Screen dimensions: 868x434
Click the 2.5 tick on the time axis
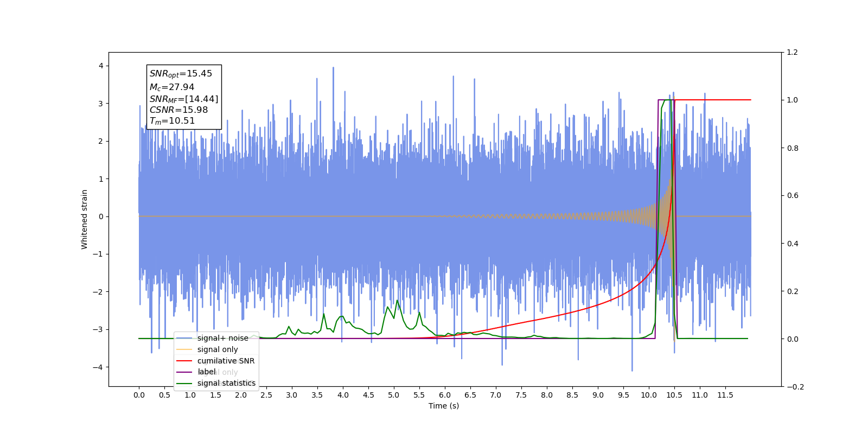tap(266, 395)
